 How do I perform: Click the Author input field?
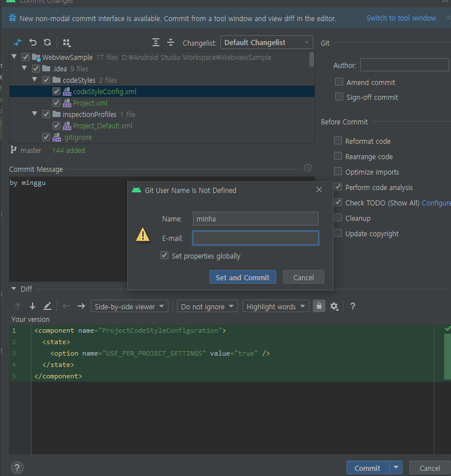coord(405,65)
